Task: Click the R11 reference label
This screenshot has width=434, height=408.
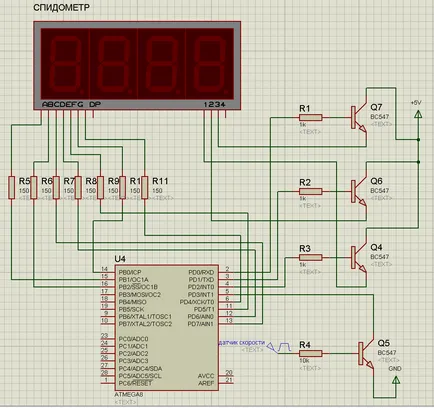Action: [x=160, y=181]
